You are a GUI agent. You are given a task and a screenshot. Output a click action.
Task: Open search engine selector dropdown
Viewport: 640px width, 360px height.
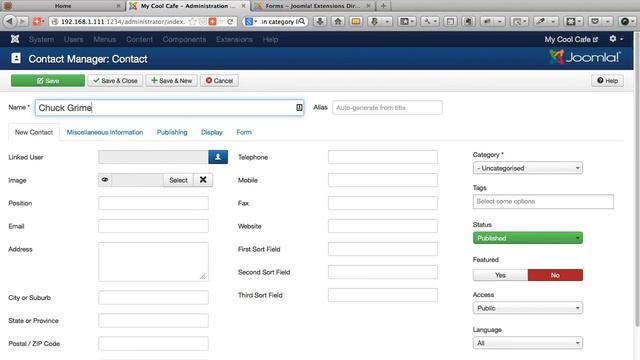point(251,21)
